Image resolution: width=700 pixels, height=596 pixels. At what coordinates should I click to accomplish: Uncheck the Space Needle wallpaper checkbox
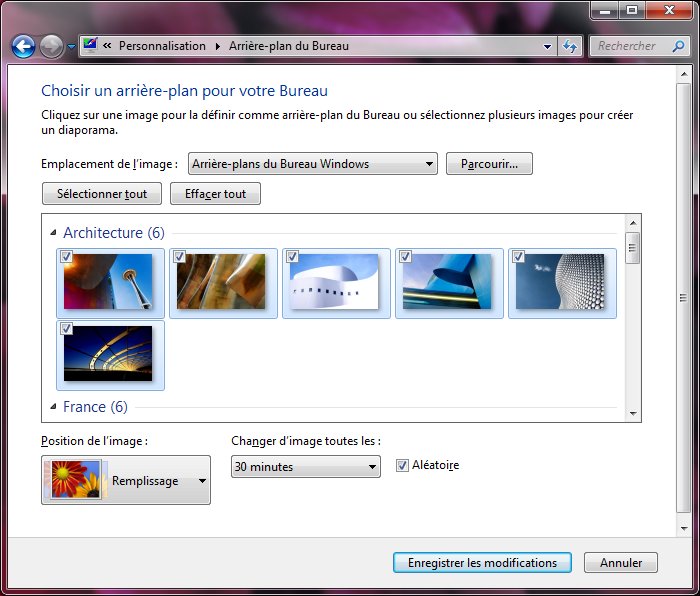click(x=67, y=256)
